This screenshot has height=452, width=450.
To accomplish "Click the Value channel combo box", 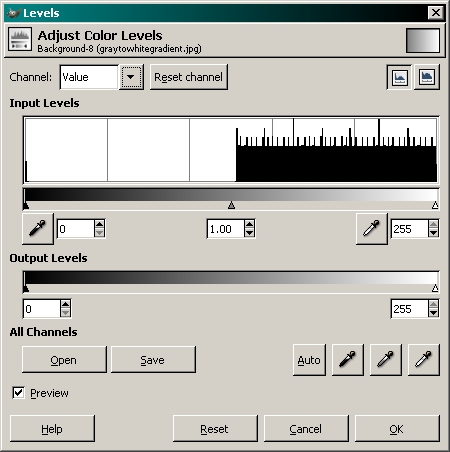I will click(x=102, y=77).
